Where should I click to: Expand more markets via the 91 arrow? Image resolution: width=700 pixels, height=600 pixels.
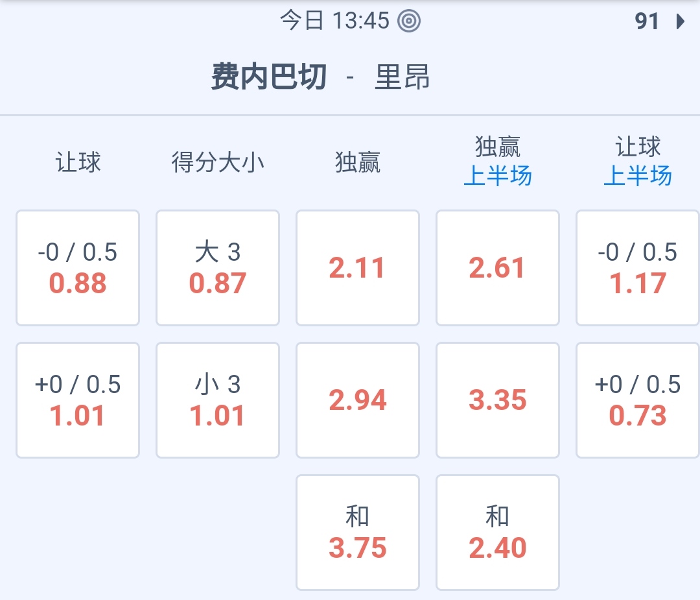point(659,21)
